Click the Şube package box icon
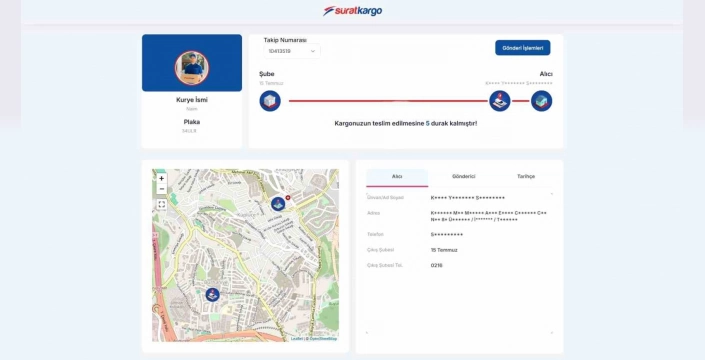 (270, 101)
